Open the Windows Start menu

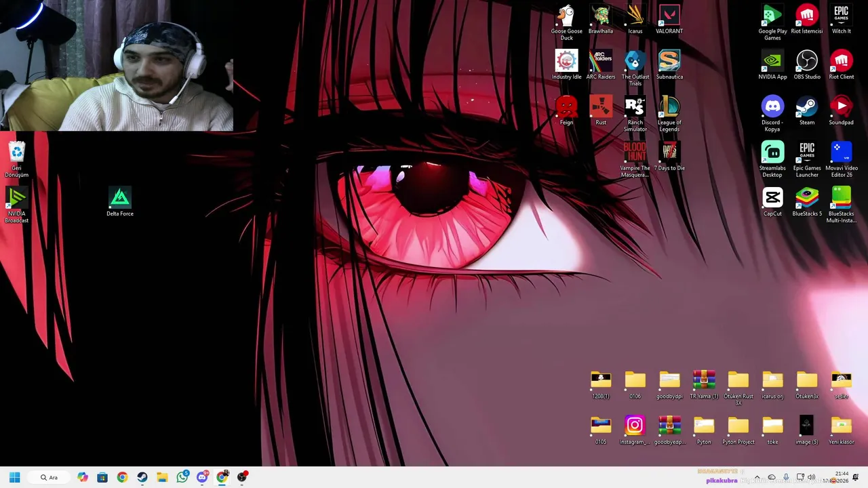[14, 477]
